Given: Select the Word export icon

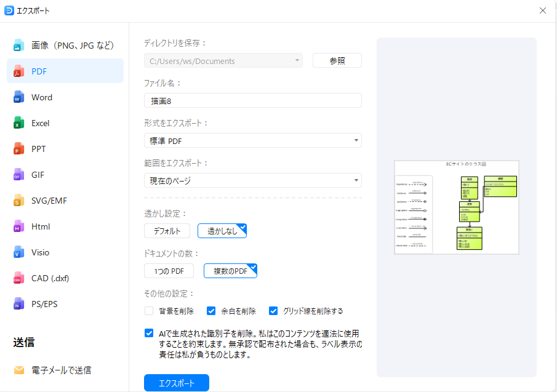Looking at the screenshot, I should pyautogui.click(x=18, y=97).
